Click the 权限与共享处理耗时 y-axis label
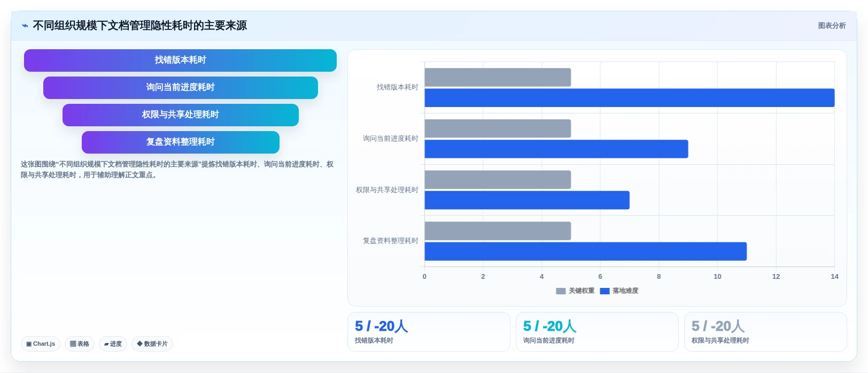The height and width of the screenshot is (373, 868). pos(387,190)
